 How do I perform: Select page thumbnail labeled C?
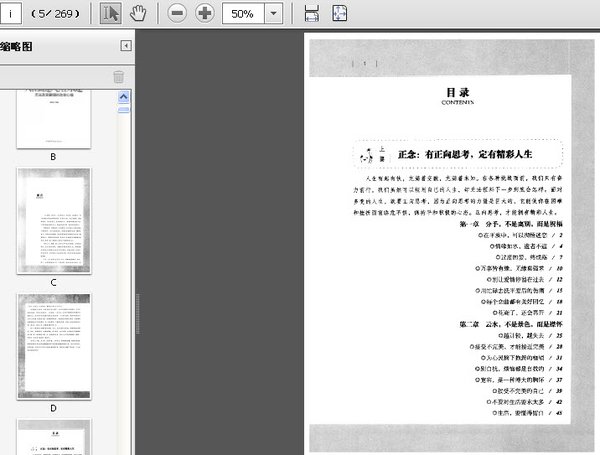(x=53, y=221)
